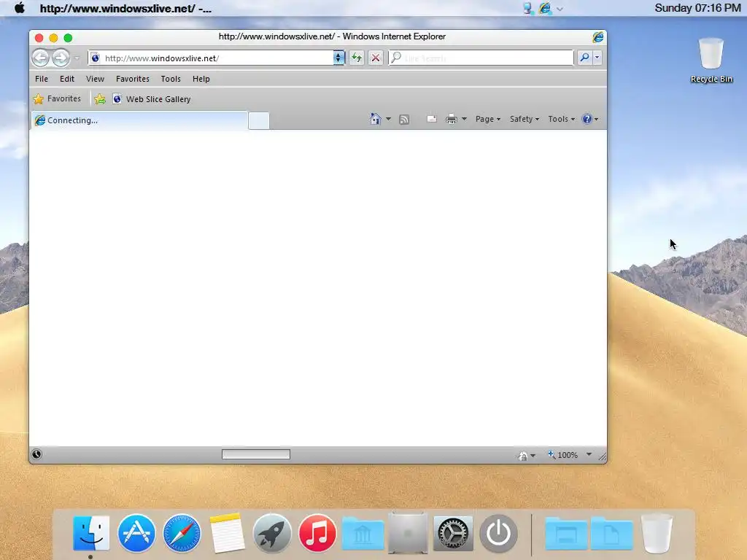Open the Music app in the dock
Screen dimensions: 747x560
click(x=317, y=533)
